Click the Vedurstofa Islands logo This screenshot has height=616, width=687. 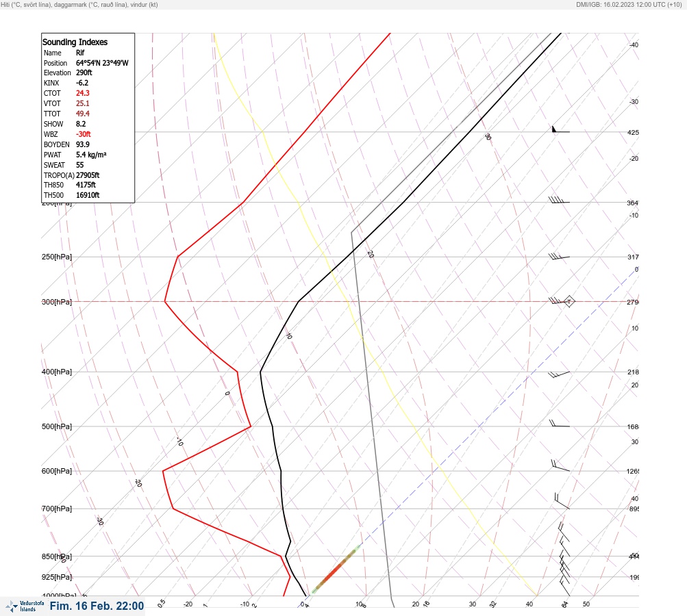25,606
